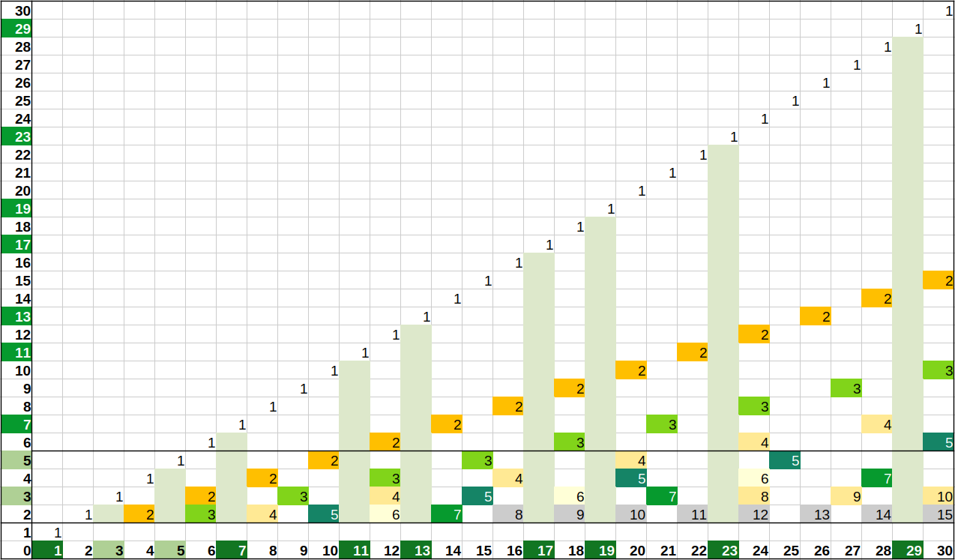Click the gray cell containing 8
955x560 pixels.
click(x=508, y=514)
